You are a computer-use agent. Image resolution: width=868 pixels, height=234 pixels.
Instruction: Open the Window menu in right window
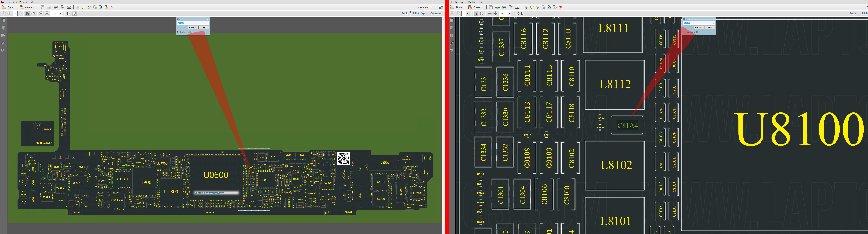tap(471, 2)
